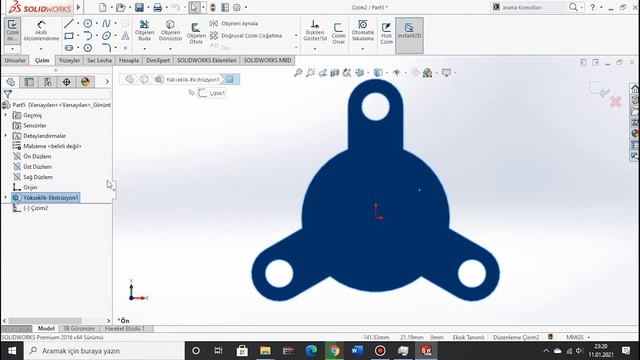This screenshot has height=360, width=640.
Task: Select the Sketch Fillet tool
Action: click(106, 48)
